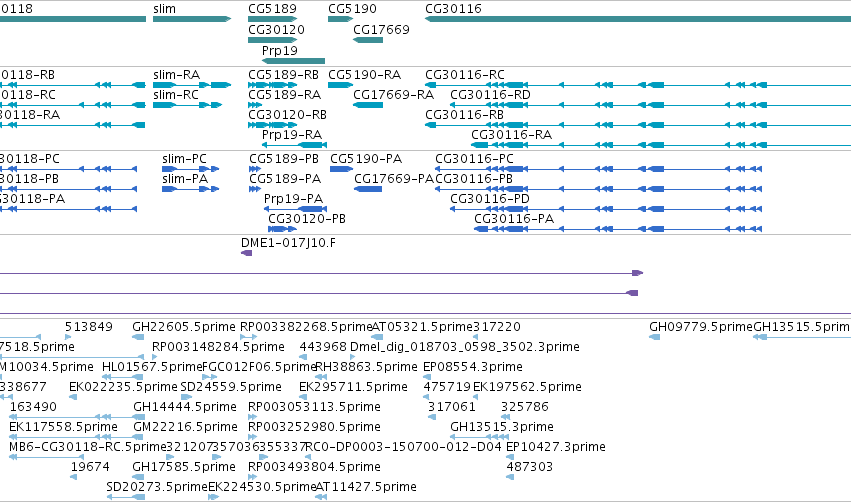Open protein CG5189-PB
851x502 pixels.
coord(284,158)
